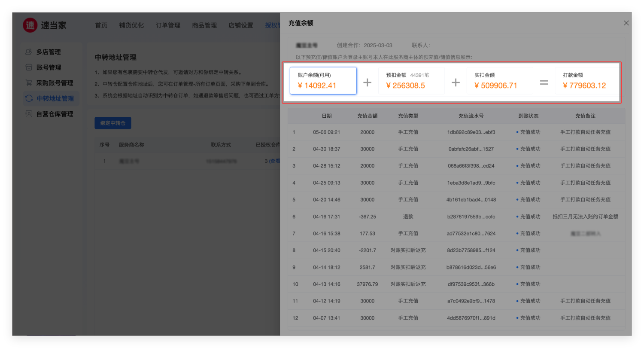Click the 实扣金额 amount card

tap(500, 81)
